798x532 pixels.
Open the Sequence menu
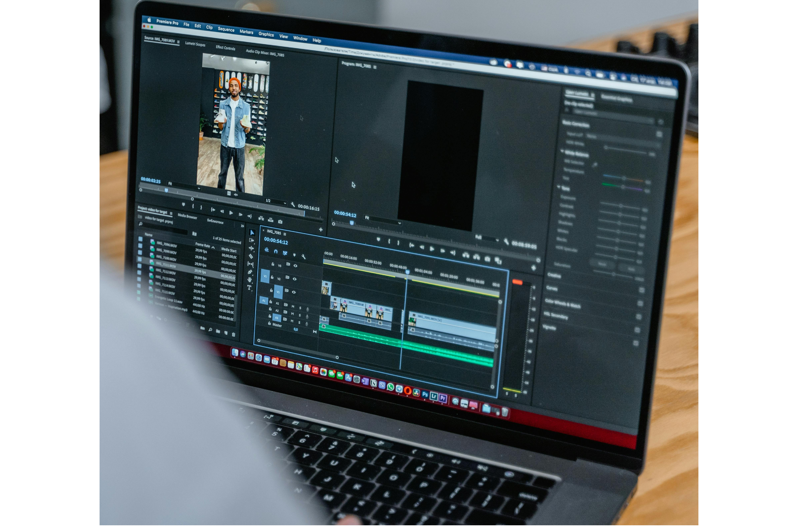pyautogui.click(x=226, y=29)
